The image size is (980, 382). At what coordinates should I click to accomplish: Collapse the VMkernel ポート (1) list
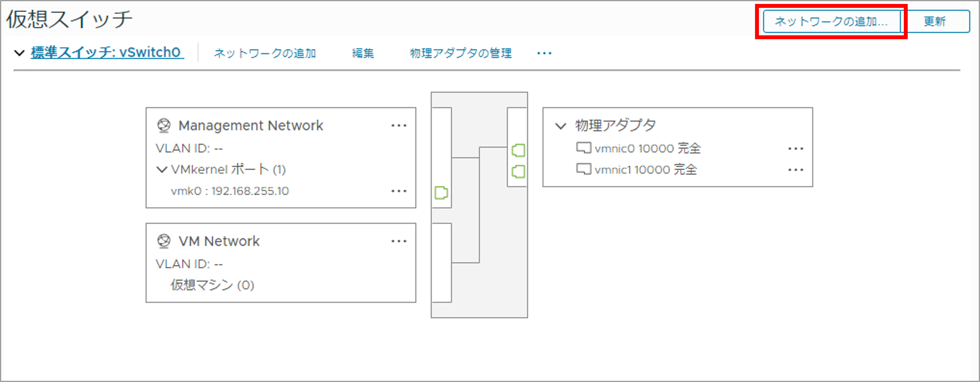(162, 170)
